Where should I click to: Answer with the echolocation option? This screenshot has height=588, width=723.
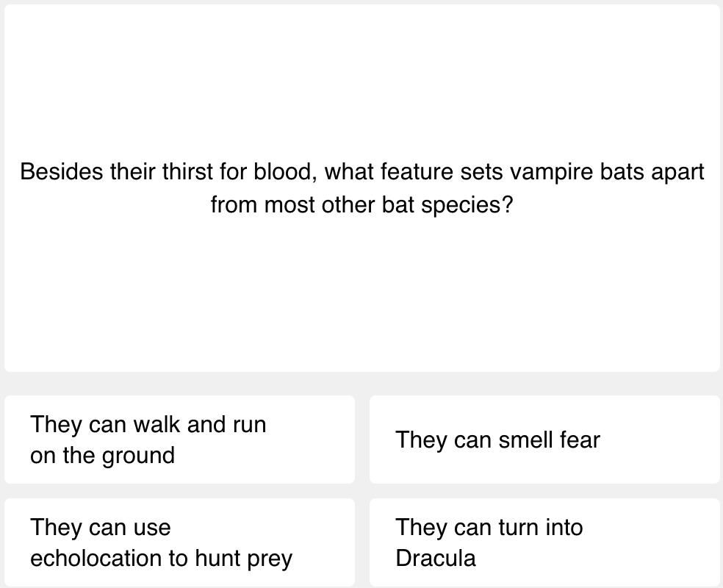179,542
